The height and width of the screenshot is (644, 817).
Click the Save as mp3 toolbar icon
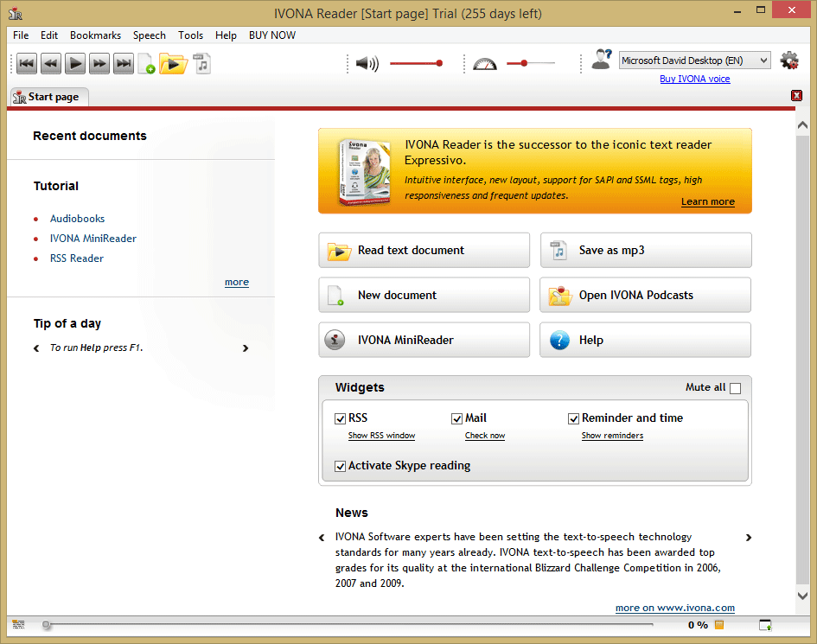[x=201, y=64]
